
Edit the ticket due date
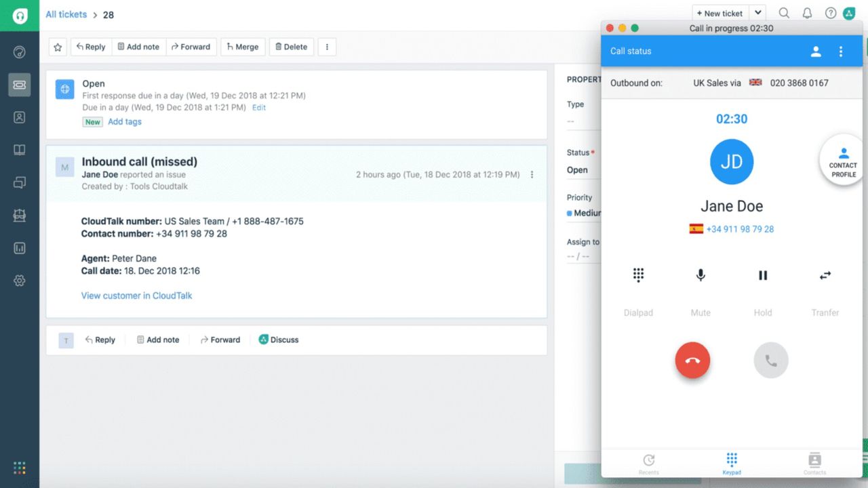(x=259, y=108)
